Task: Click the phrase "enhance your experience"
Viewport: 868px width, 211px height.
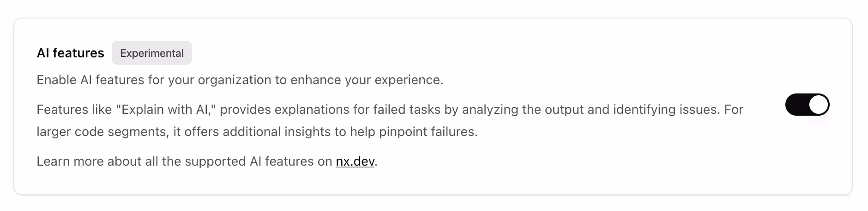Action: tap(367, 80)
